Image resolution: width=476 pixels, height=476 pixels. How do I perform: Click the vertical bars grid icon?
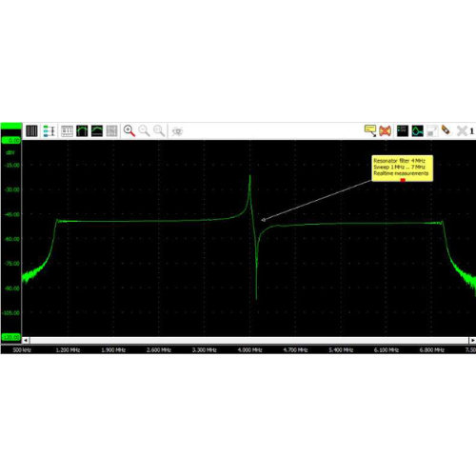tap(31, 130)
